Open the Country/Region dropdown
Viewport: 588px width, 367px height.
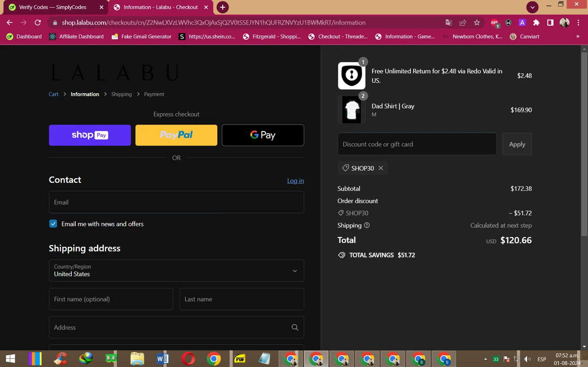pyautogui.click(x=176, y=271)
